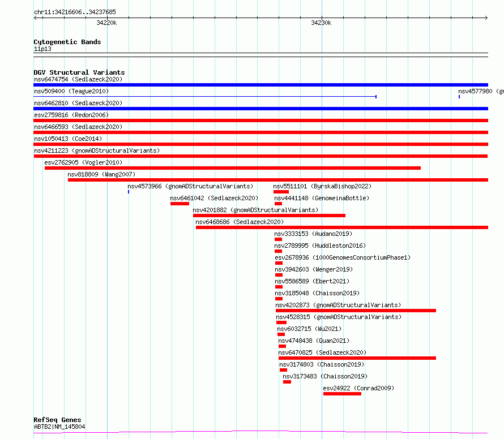The width and height of the screenshot is (504, 439).
Task: Click the esv24922 red bar
Action: coord(342,394)
